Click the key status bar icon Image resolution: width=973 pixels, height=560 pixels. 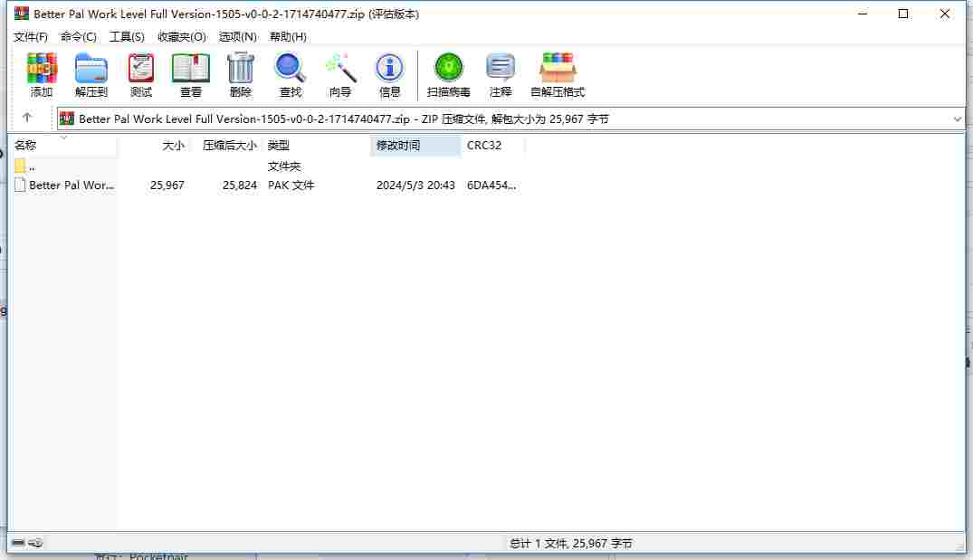[35, 543]
